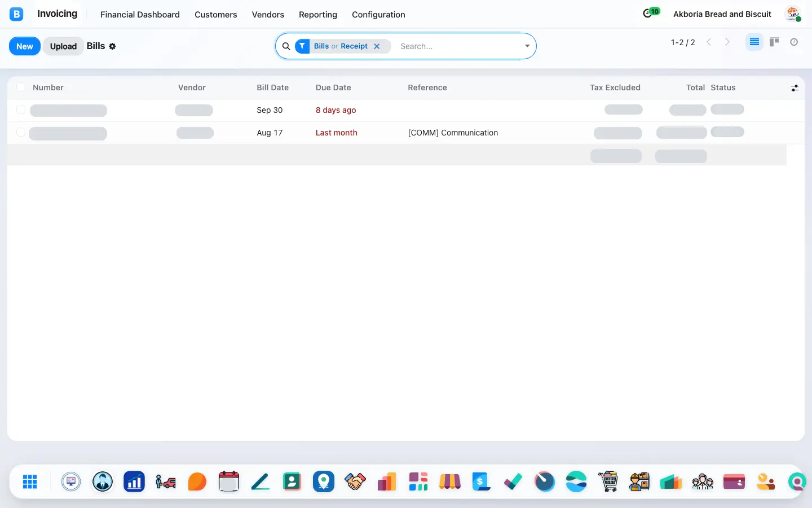Viewport: 812px width, 508px height.
Task: Open the optional columns adjustment menu
Action: pos(795,88)
